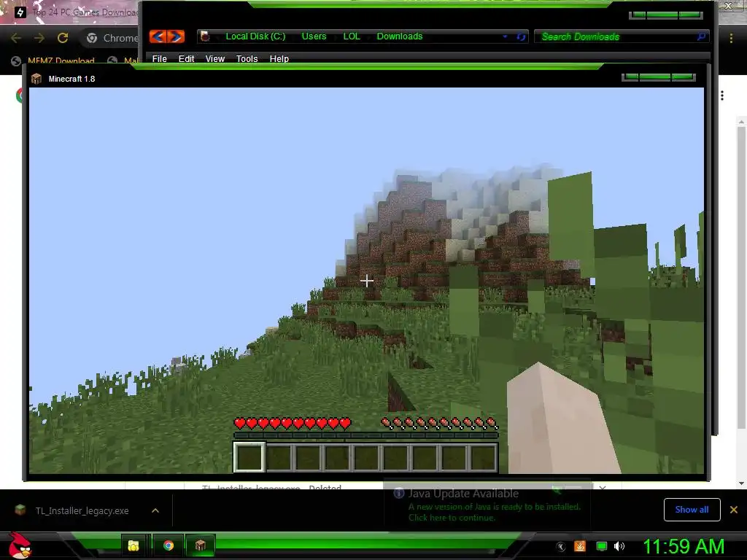
Task: Open the Angry Birds start button
Action: pos(20,545)
